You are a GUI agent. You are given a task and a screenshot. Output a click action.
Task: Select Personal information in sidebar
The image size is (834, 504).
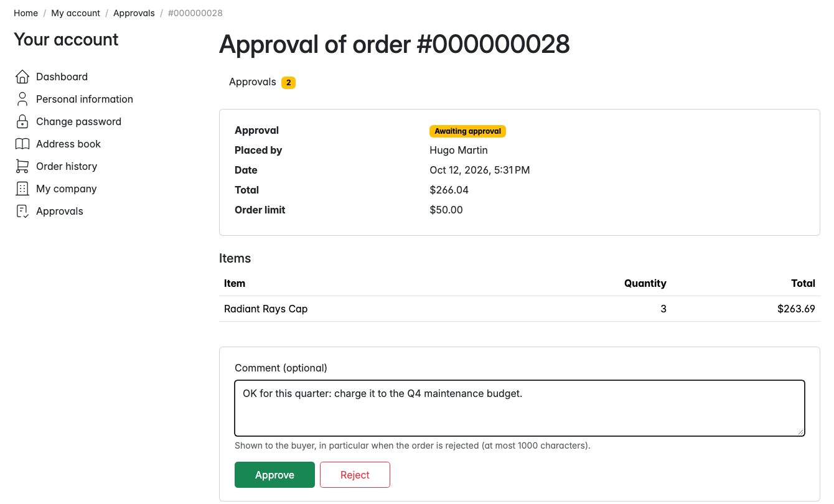pyautogui.click(x=85, y=99)
